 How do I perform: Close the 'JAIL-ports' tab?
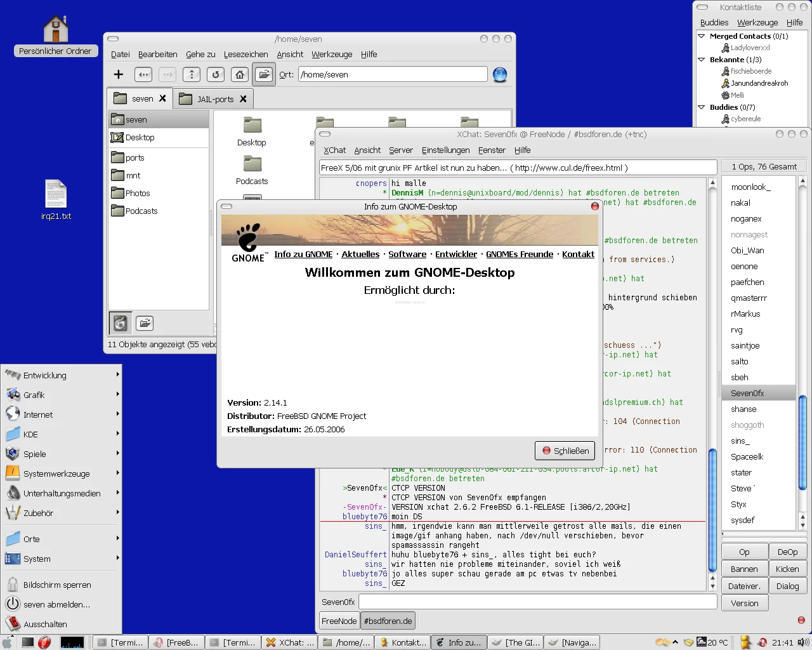point(243,99)
